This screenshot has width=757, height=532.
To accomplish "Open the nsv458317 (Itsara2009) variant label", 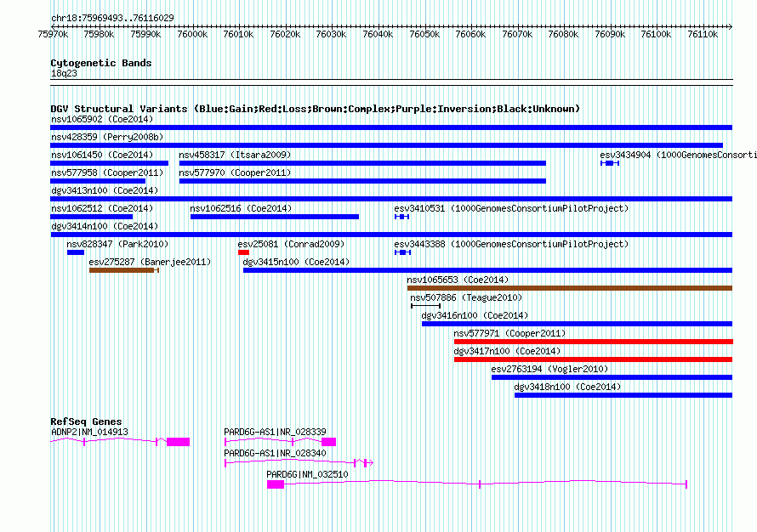I will [x=235, y=155].
